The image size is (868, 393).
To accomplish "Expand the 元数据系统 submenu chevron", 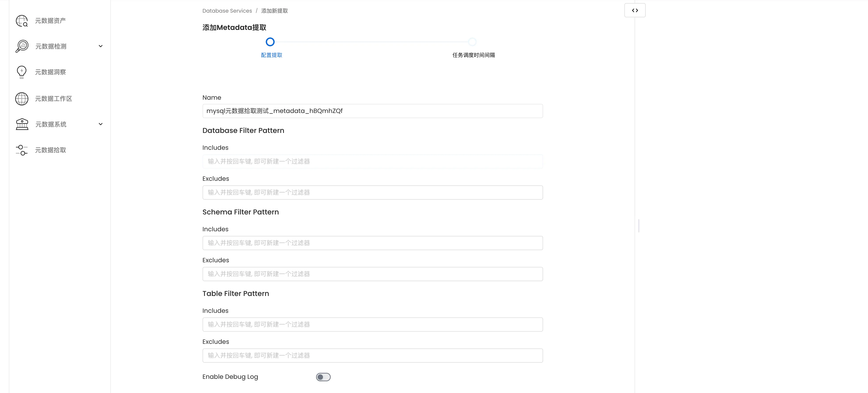I will pos(100,124).
